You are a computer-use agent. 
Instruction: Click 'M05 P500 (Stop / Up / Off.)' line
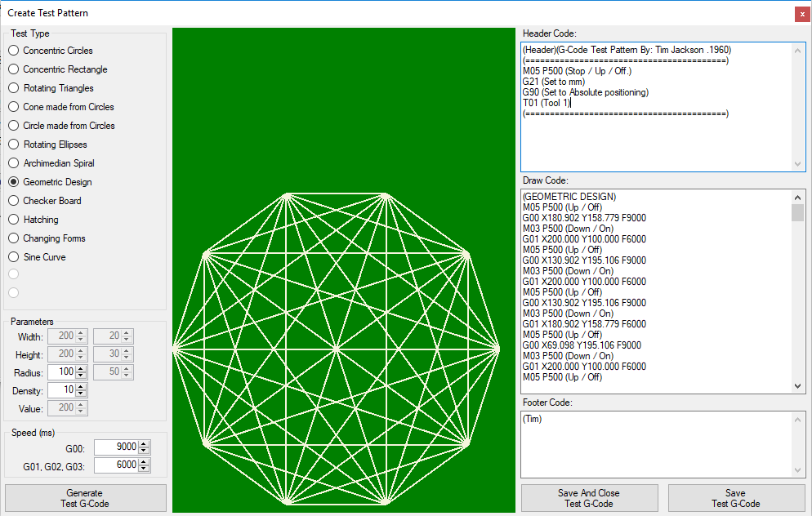[577, 71]
